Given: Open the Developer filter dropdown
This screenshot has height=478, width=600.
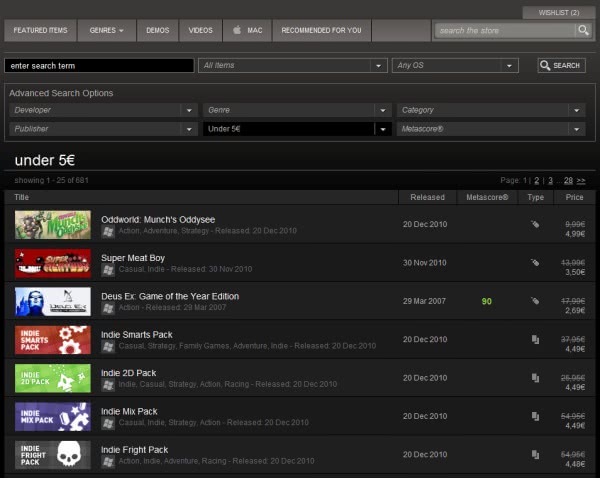Looking at the screenshot, I should (x=103, y=110).
